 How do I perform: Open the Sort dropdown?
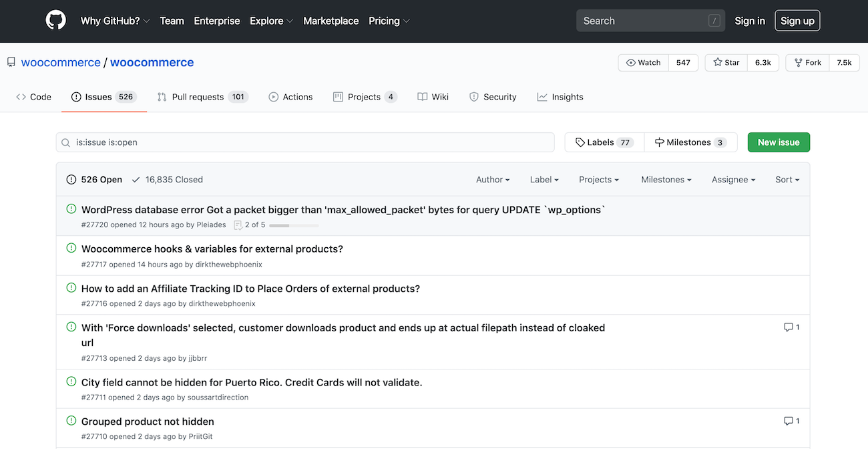pos(787,180)
